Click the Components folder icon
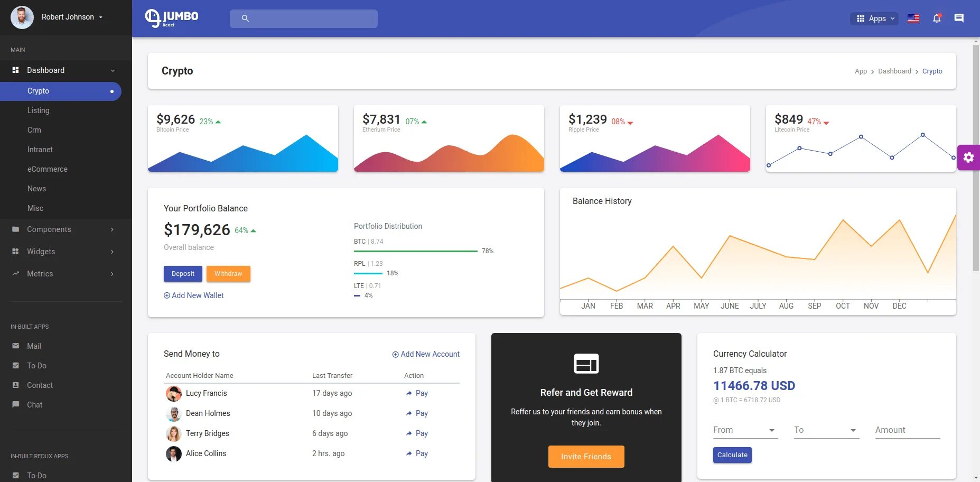 click(x=15, y=229)
